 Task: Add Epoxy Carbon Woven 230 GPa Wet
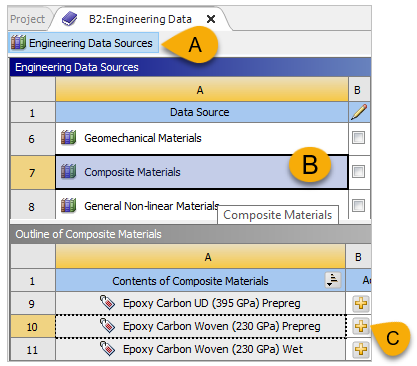361,349
